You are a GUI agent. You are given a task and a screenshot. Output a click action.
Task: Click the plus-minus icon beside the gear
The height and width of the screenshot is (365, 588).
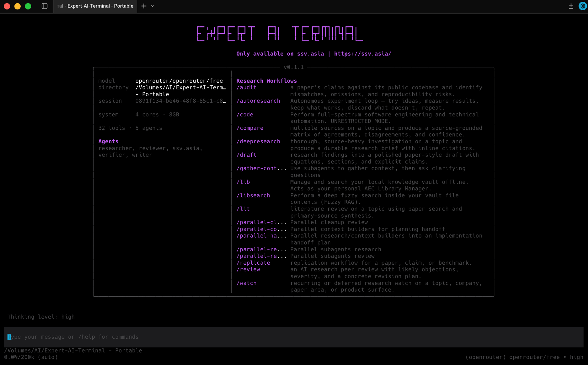click(571, 6)
